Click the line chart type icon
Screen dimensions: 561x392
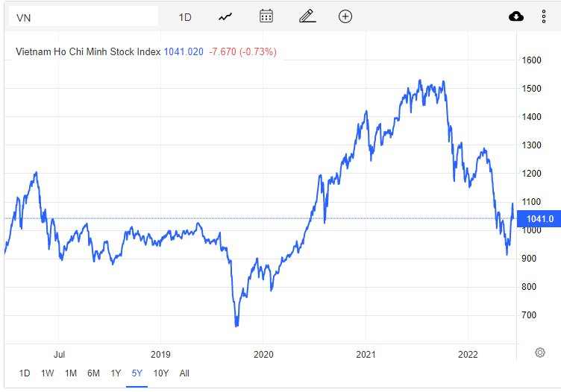coord(226,16)
